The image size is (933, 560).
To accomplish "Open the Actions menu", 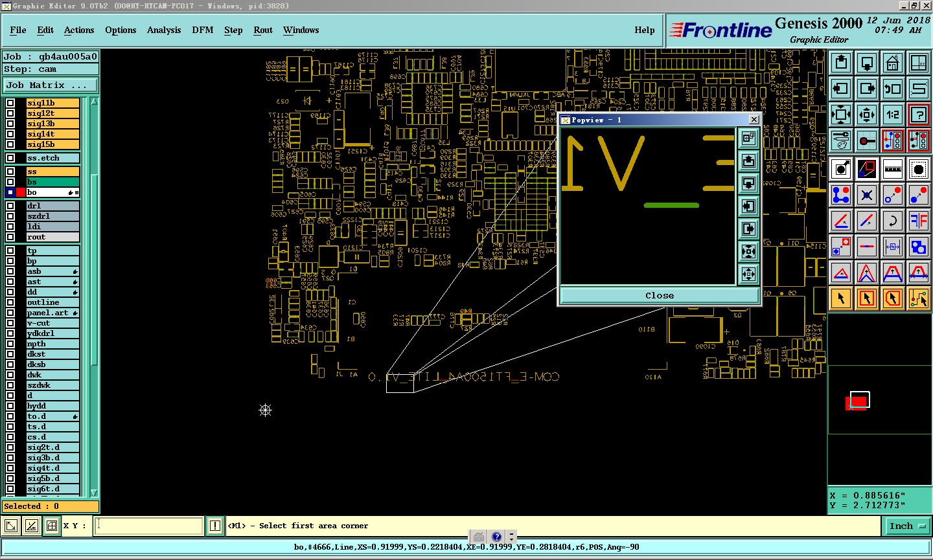I will 79,30.
